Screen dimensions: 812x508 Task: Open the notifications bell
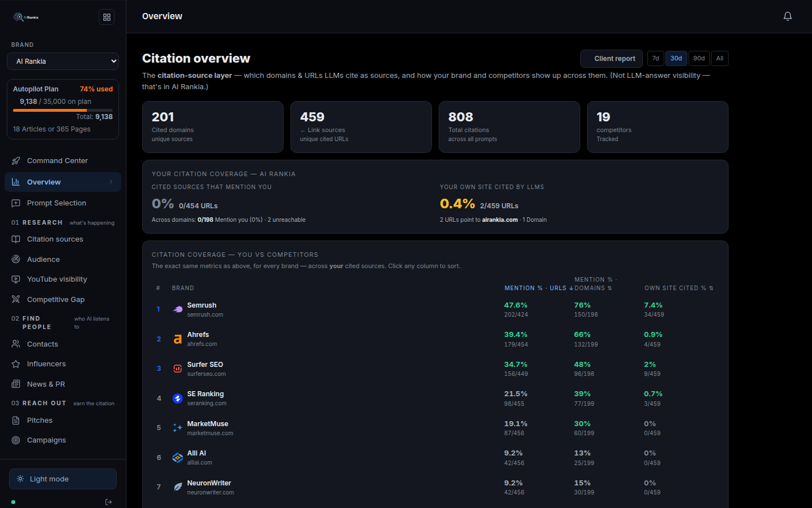tap(788, 16)
